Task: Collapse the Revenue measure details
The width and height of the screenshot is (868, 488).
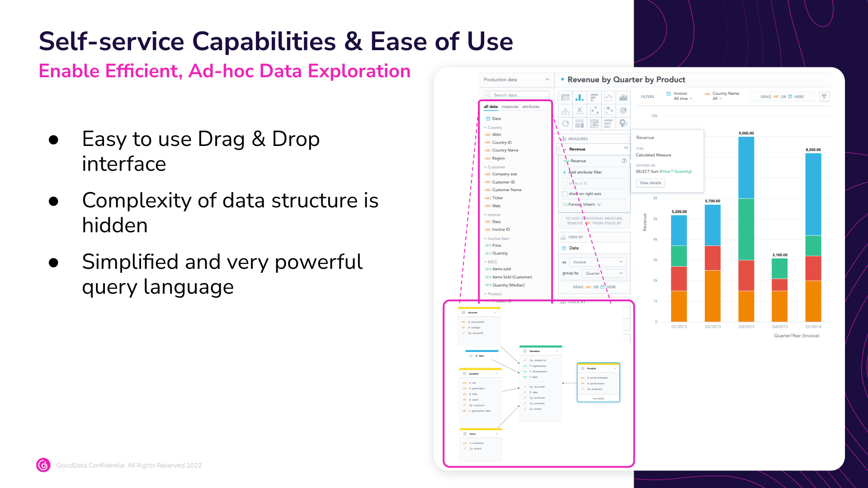Action: [565, 149]
